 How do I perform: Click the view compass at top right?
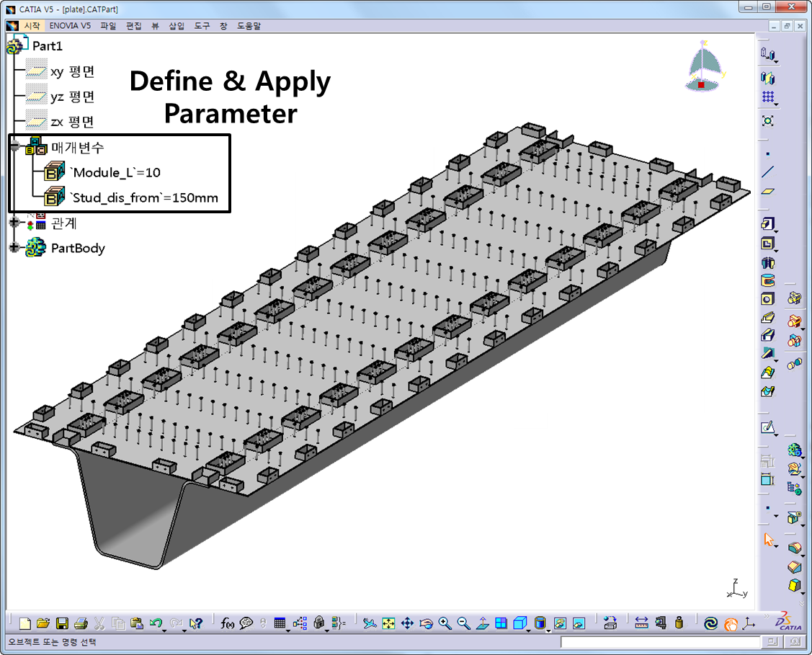pyautogui.click(x=705, y=67)
